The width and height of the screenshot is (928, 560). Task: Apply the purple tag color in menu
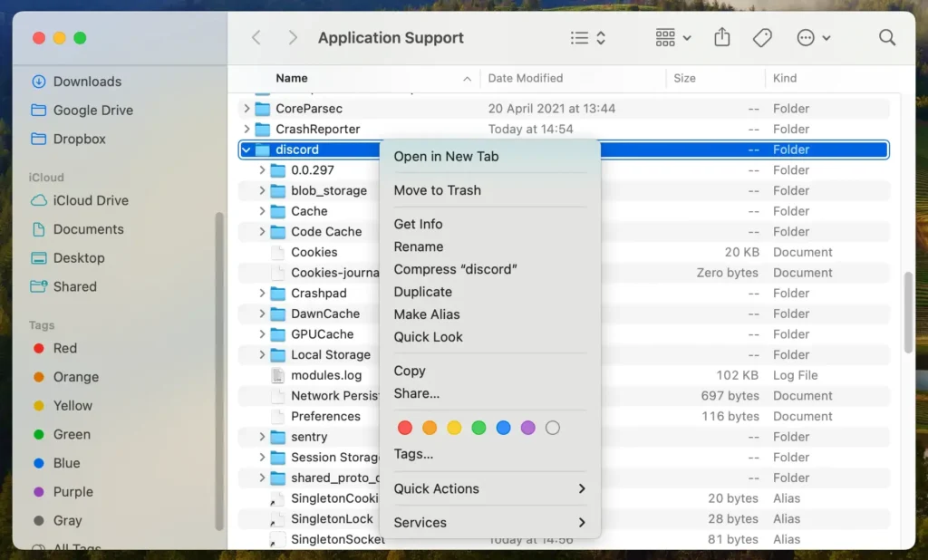(x=528, y=428)
